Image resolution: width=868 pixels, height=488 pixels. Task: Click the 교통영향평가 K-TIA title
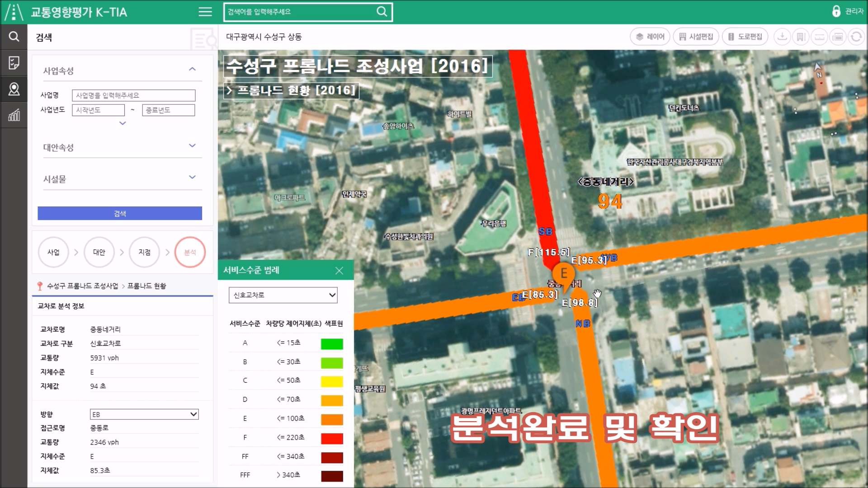click(x=79, y=12)
